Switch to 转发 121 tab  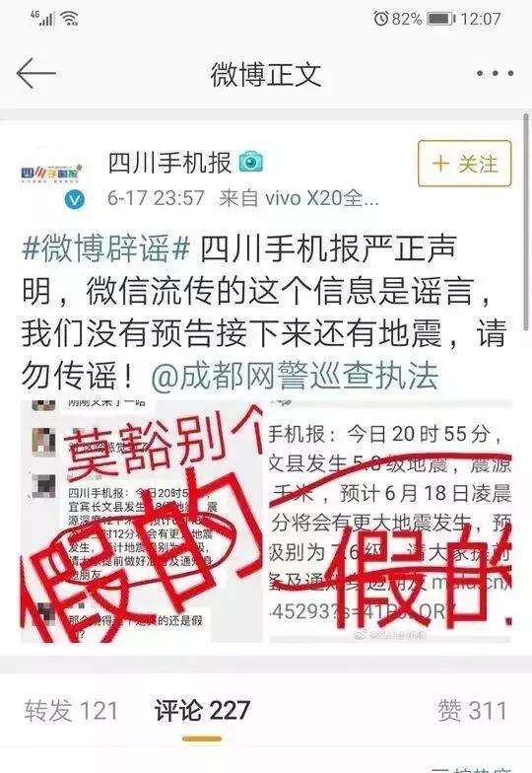(71, 710)
